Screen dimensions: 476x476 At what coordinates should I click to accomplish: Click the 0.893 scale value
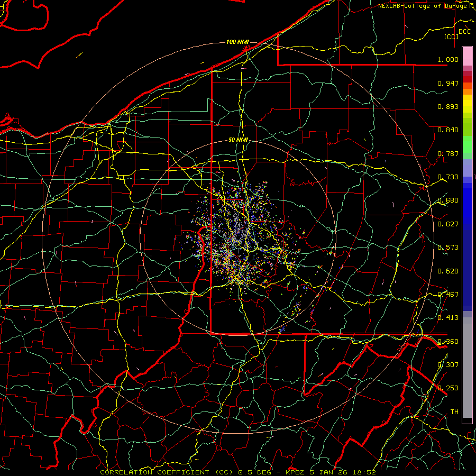pos(448,106)
